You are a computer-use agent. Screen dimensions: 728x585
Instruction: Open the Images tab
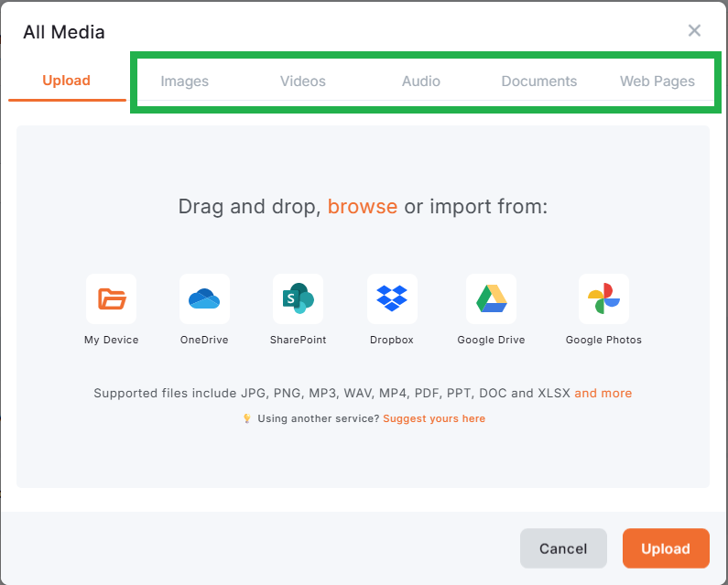point(185,81)
